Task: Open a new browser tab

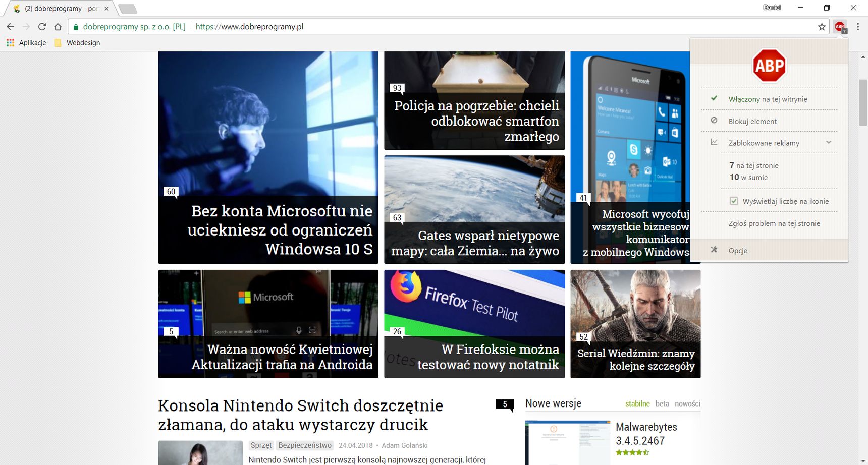Action: [x=127, y=9]
